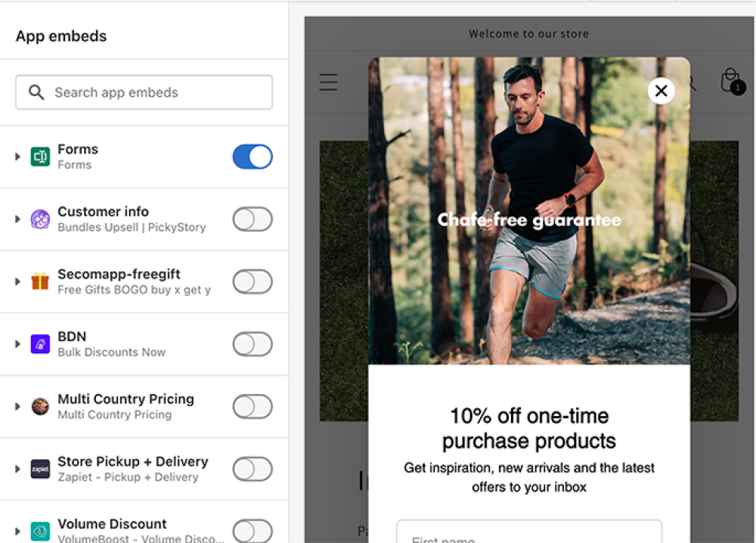Open the shopping cart icon
Viewport: 756px width, 543px height.
tap(730, 81)
